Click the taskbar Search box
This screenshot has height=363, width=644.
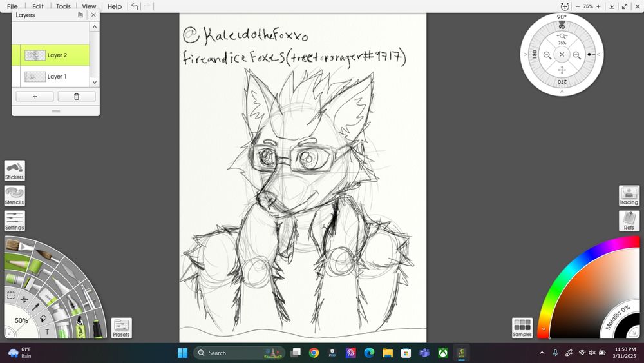239,353
